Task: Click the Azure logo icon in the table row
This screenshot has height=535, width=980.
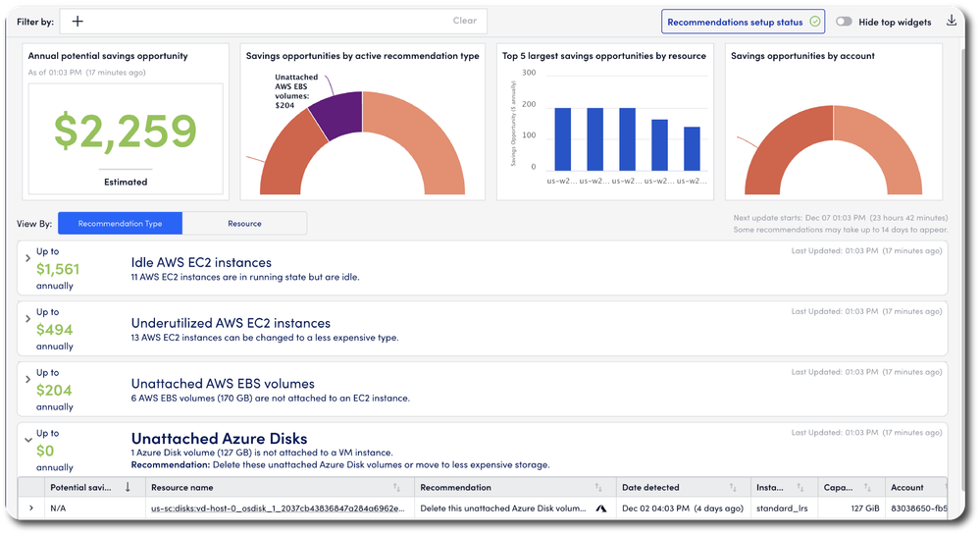Action: (598, 508)
